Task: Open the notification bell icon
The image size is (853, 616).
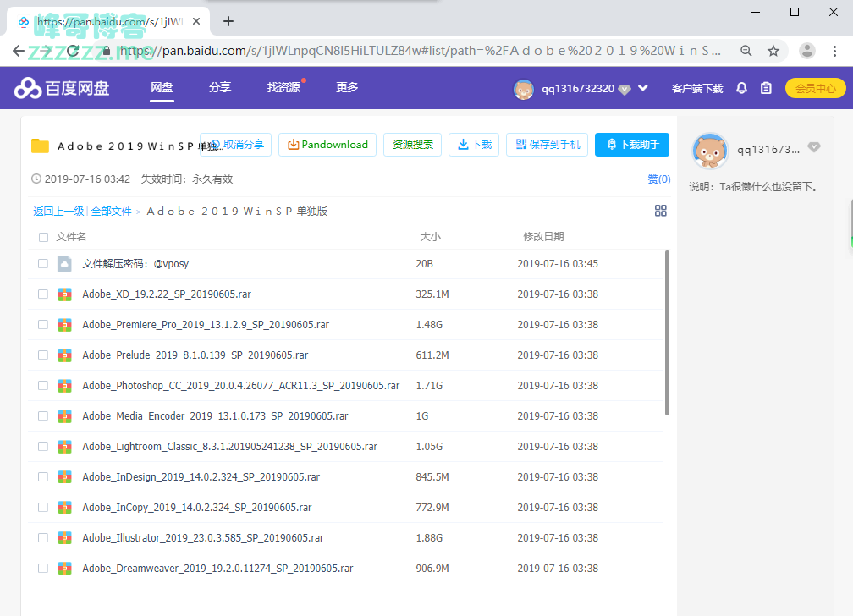Action: 741,88
